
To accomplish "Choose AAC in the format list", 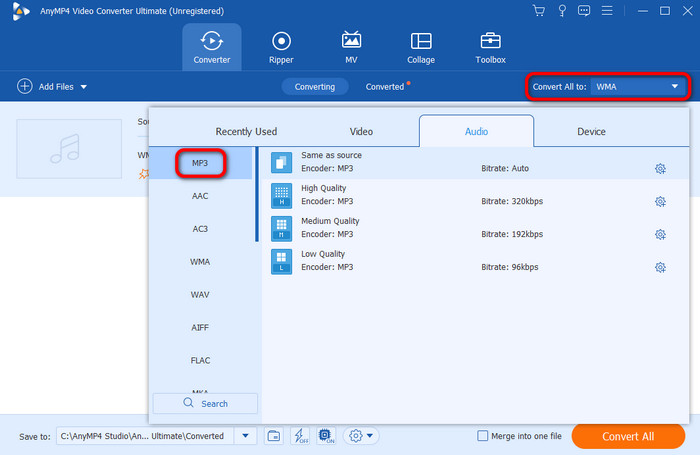I will [x=200, y=196].
